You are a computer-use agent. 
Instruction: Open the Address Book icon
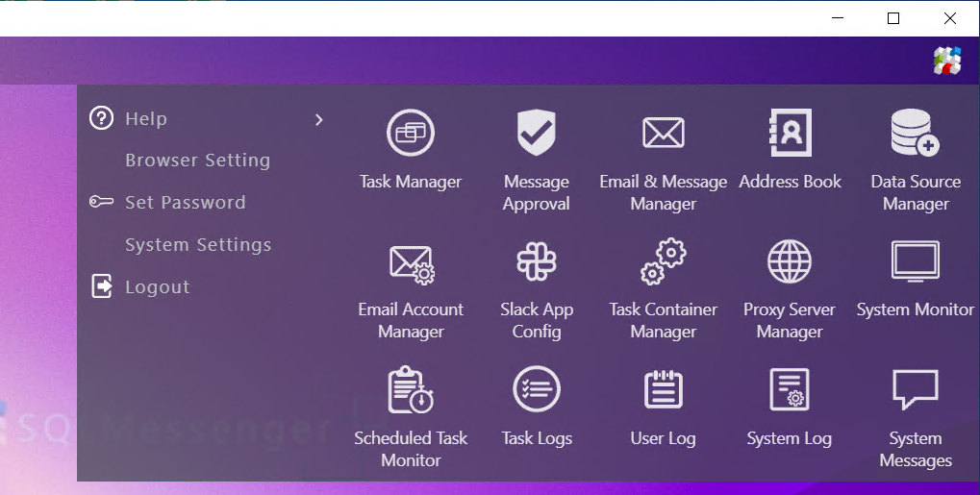[x=790, y=133]
